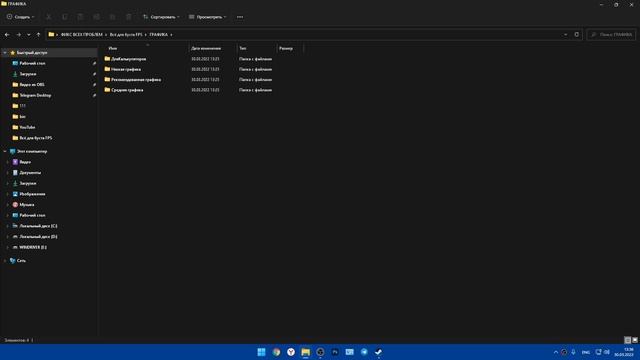Click the microphone tray icon

click(x=573, y=352)
